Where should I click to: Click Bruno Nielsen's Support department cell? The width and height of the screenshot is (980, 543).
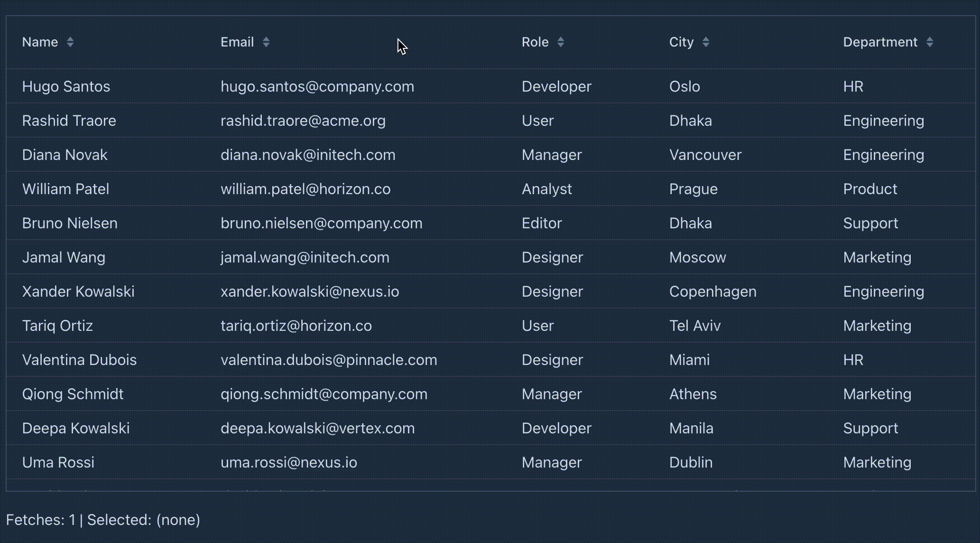(x=870, y=223)
